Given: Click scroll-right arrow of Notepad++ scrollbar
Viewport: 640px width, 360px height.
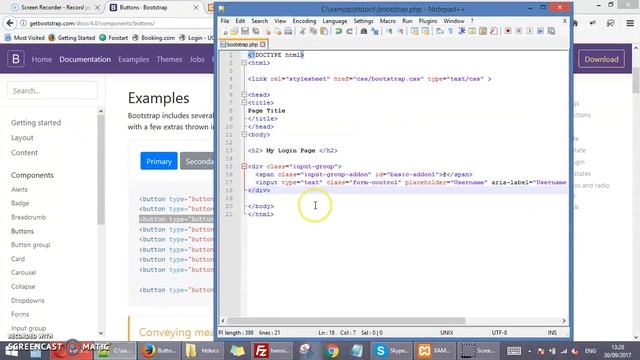Looking at the screenshot, I should click(564, 321).
